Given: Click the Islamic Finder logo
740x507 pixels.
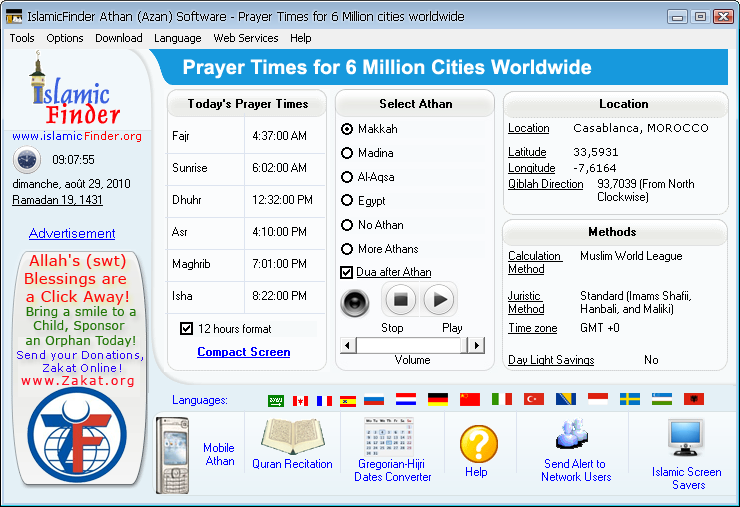Looking at the screenshot, I should pyautogui.click(x=76, y=90).
